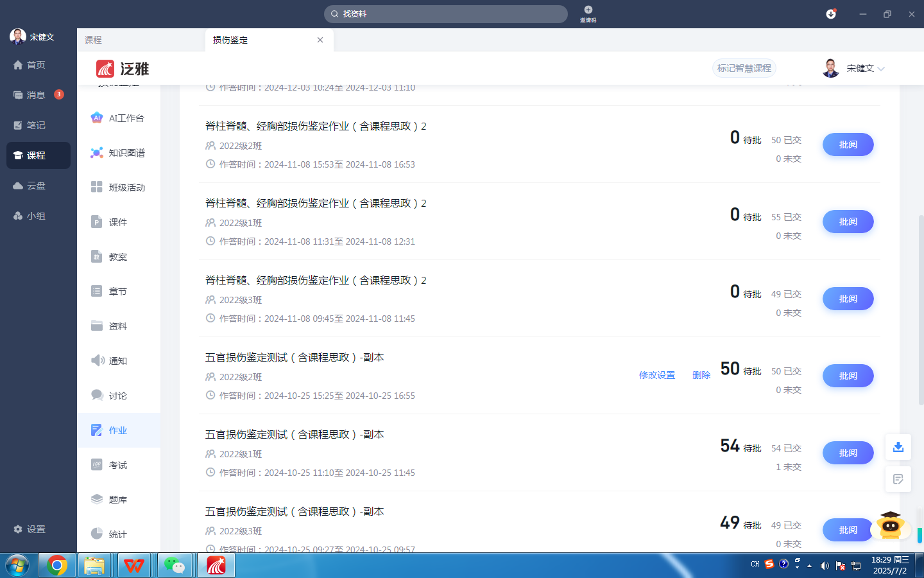Click the floating note icon on right
Viewport: 924px width, 578px height.
(x=898, y=479)
